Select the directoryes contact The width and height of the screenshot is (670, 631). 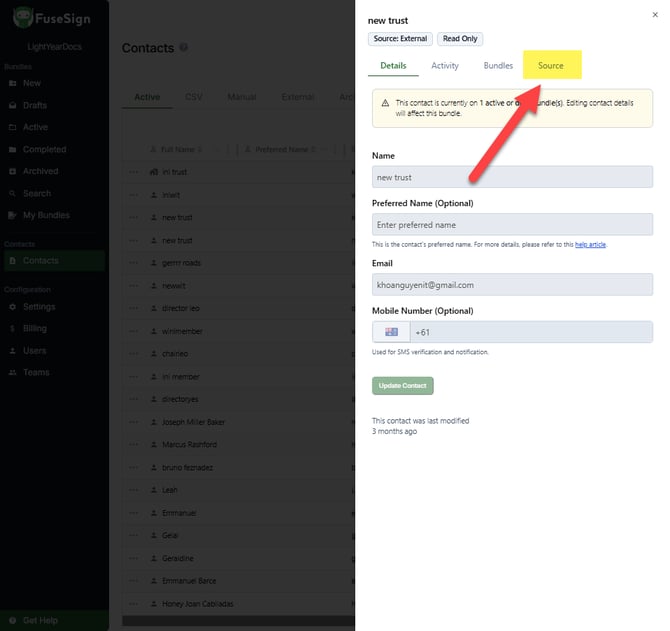[x=238, y=399]
